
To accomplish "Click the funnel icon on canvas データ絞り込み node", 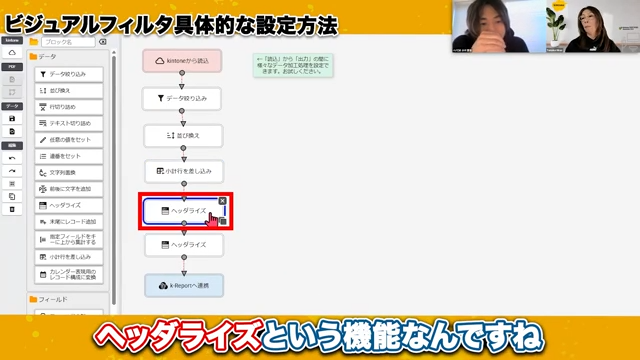I will pos(161,98).
